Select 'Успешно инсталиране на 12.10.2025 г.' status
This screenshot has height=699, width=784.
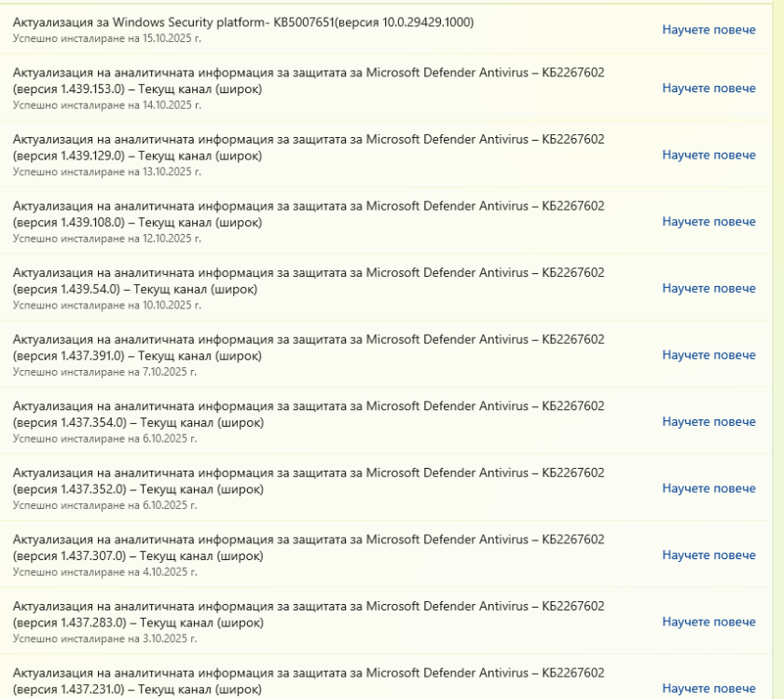[107, 239]
